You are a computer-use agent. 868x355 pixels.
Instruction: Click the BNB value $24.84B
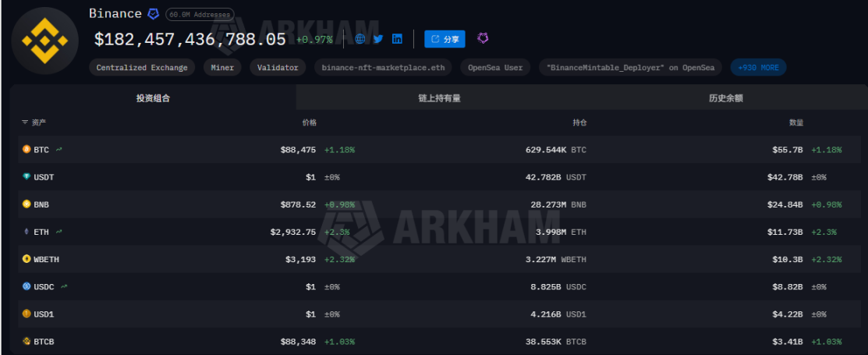click(785, 204)
